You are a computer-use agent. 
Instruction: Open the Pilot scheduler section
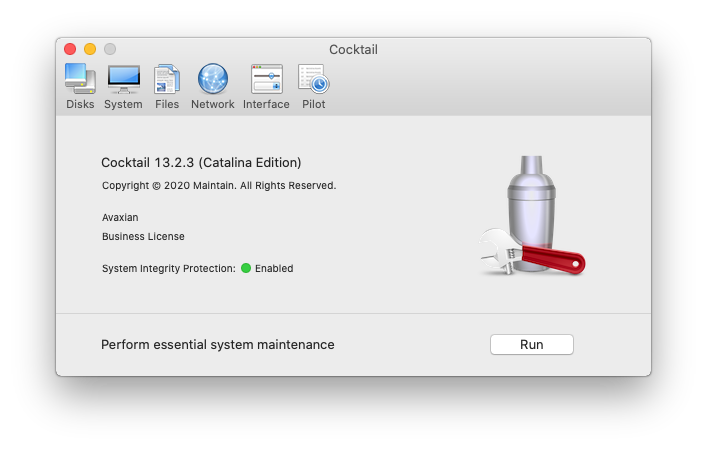point(314,87)
